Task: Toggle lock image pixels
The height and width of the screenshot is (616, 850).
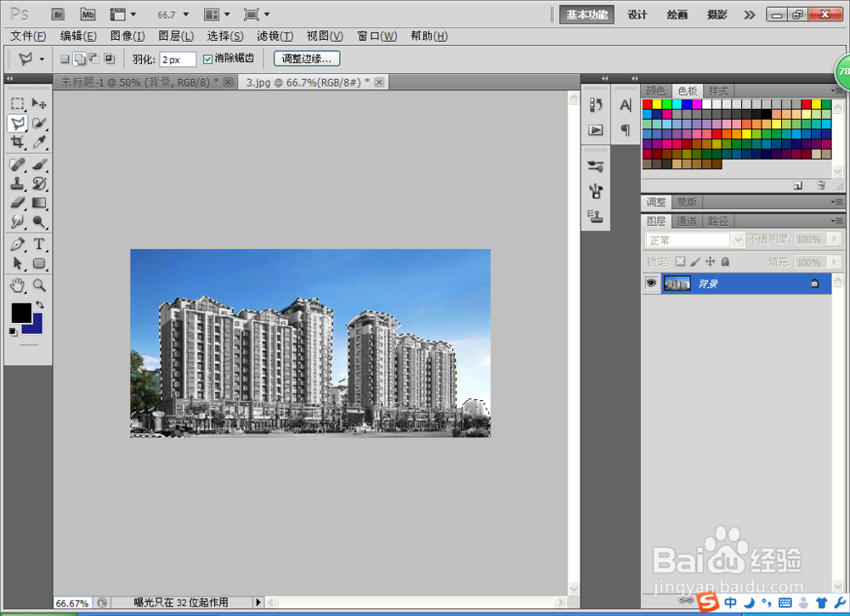Action: pos(695,262)
